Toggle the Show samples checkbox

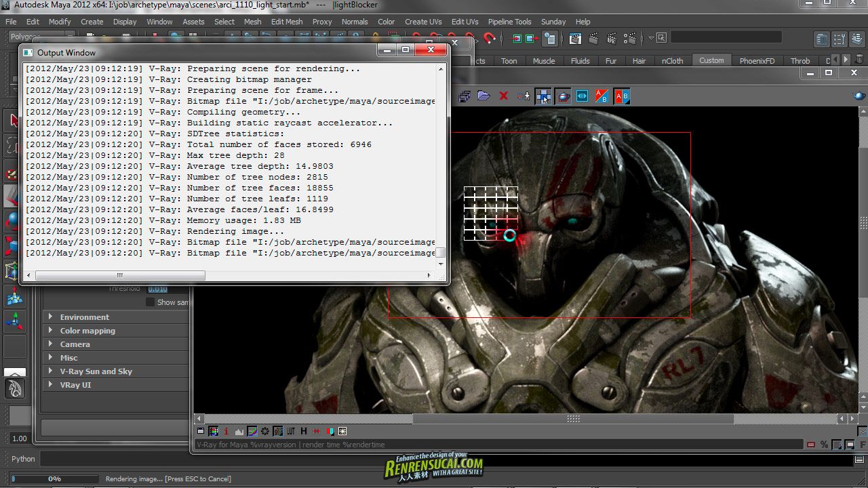pos(150,302)
